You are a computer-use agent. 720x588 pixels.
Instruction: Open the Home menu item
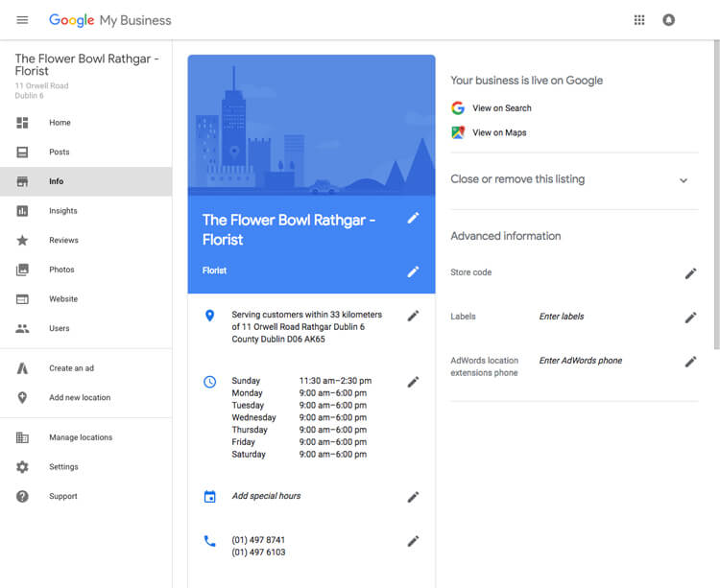click(x=85, y=123)
